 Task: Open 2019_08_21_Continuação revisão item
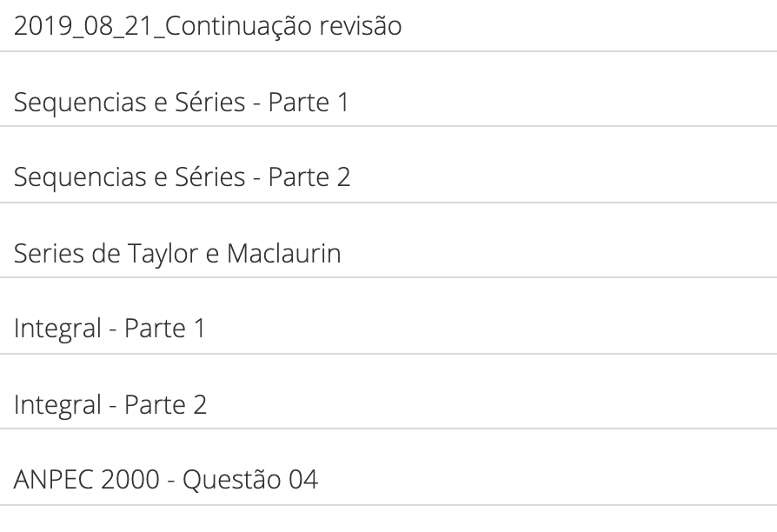[388, 25]
